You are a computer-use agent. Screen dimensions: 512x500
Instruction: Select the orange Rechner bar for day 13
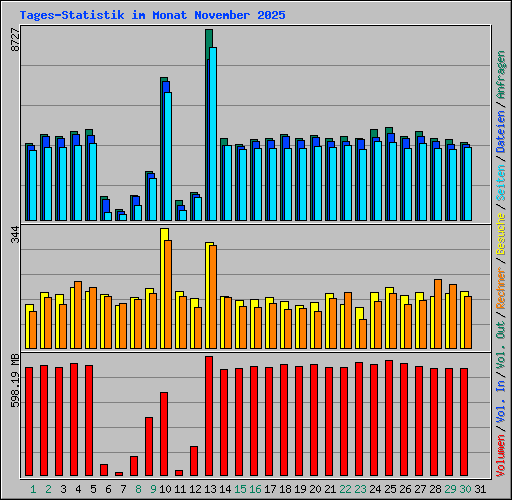coord(213,297)
